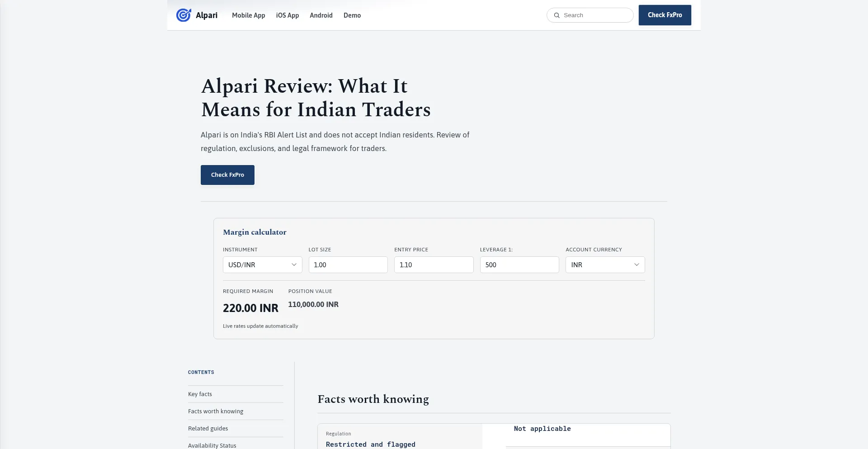The height and width of the screenshot is (449, 868).
Task: Click the Not applicable value
Action: point(542,429)
